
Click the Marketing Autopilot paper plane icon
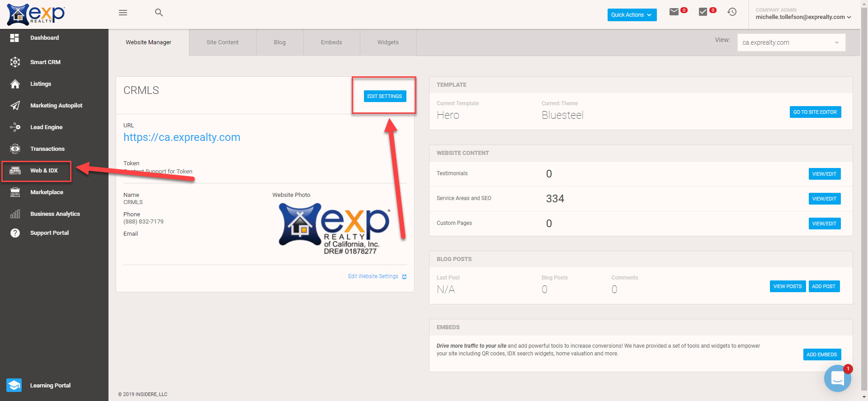coord(15,106)
